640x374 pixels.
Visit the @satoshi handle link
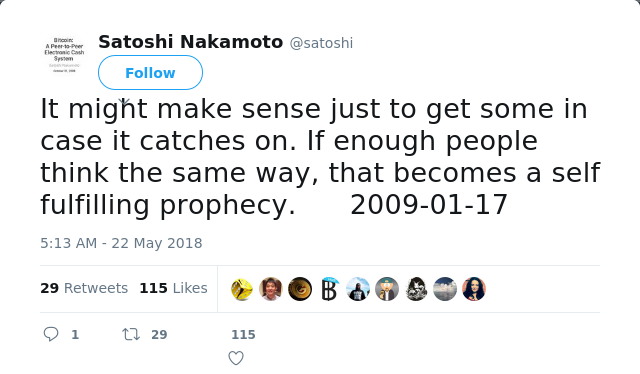321,43
